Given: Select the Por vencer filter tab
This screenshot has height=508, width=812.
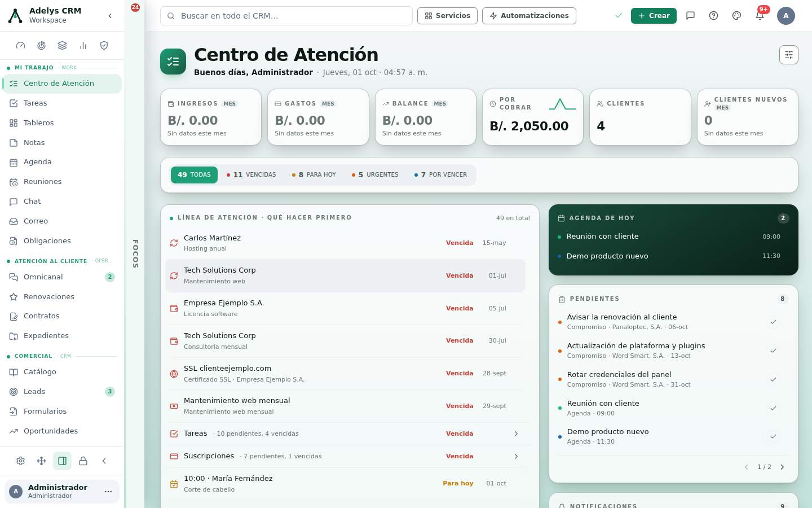Looking at the screenshot, I should tap(441, 175).
